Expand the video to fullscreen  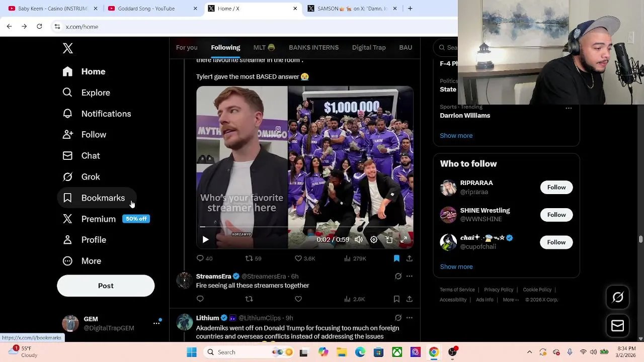(x=404, y=240)
